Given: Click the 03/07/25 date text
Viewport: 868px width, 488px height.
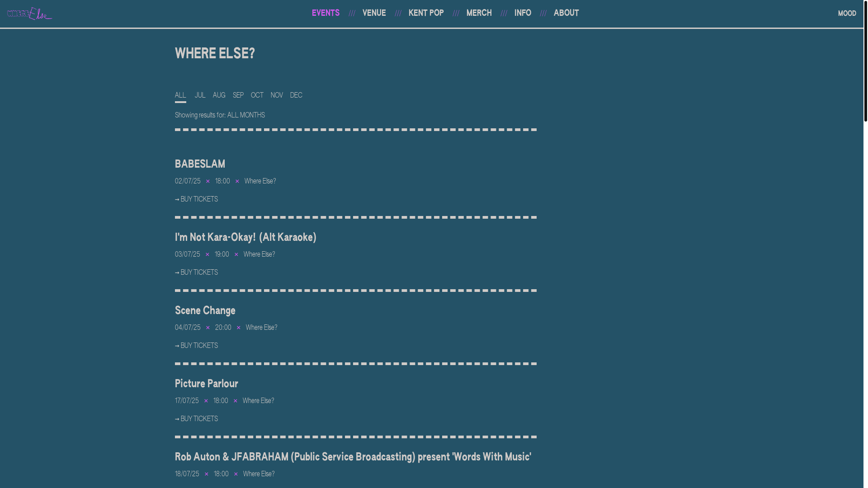Looking at the screenshot, I should pyautogui.click(x=187, y=254).
